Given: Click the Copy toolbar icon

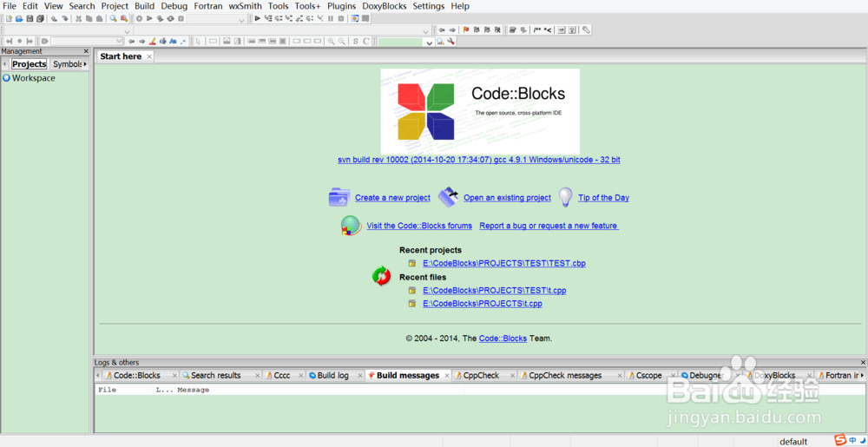Looking at the screenshot, I should (x=89, y=18).
